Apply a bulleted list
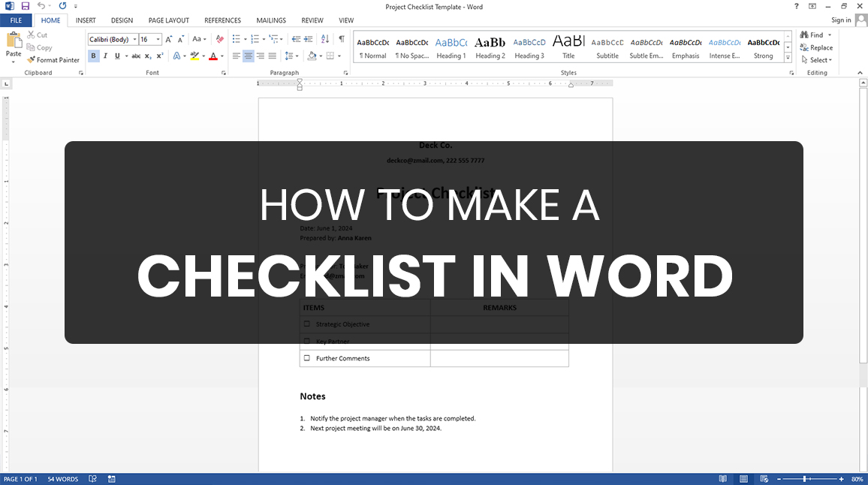The height and width of the screenshot is (485, 868). tap(237, 39)
